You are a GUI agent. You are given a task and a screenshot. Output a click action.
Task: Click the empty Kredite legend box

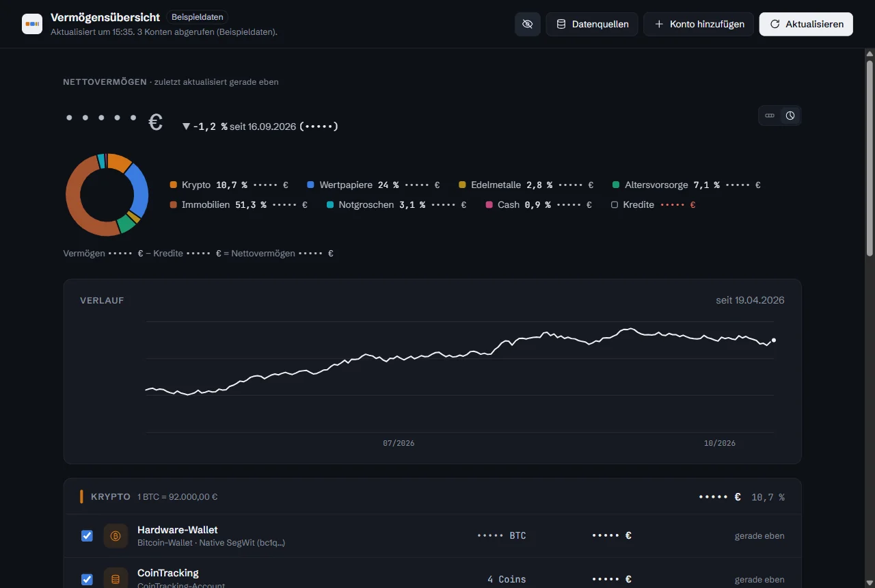tap(615, 205)
